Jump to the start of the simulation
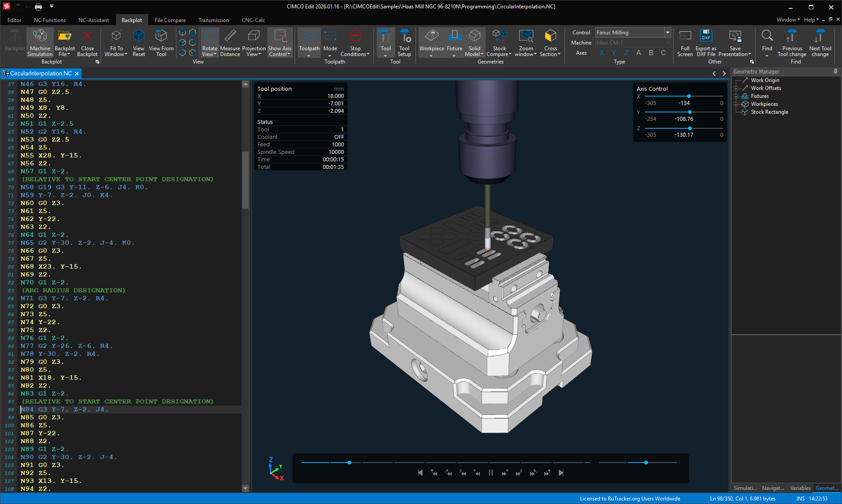 click(420, 473)
